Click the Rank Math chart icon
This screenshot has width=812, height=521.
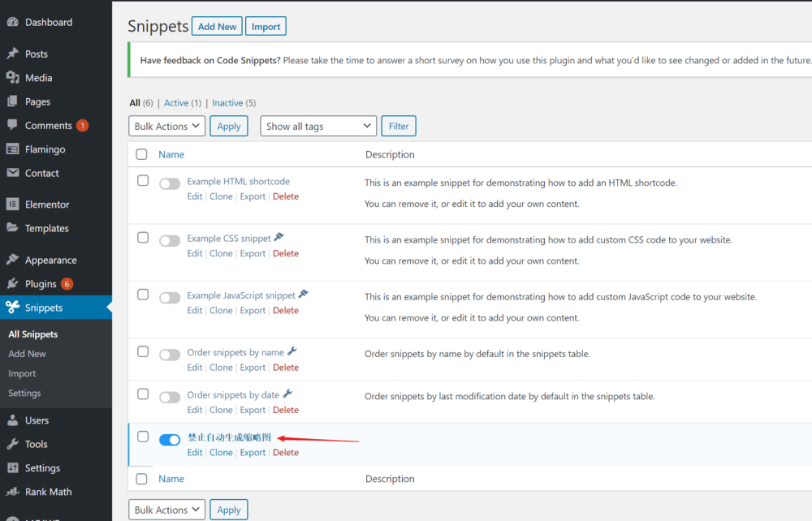pos(12,492)
